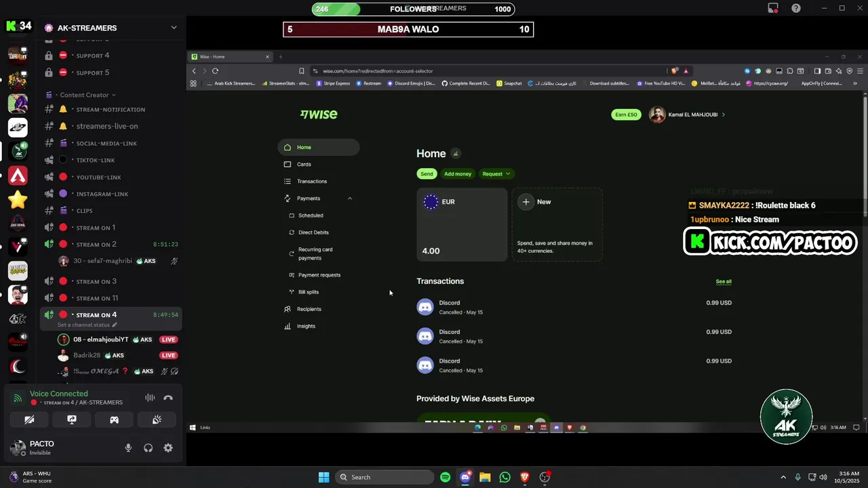
Task: Open Home in Wise sidebar
Action: [318, 147]
